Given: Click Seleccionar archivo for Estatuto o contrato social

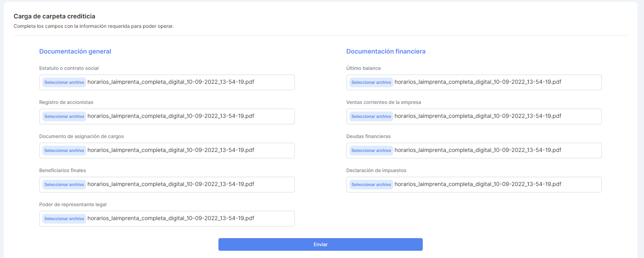Looking at the screenshot, I should point(64,82).
